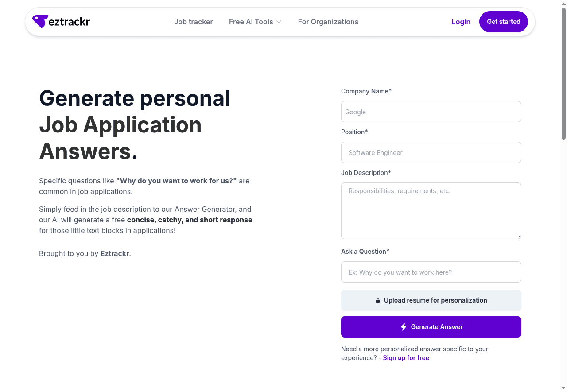The image size is (567, 392).
Task: Open the Job tracker nav item
Action: click(193, 22)
